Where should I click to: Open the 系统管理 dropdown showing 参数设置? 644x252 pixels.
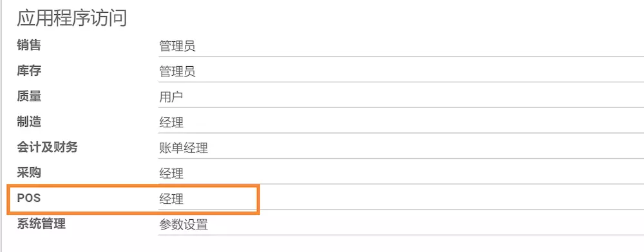[x=401, y=224]
